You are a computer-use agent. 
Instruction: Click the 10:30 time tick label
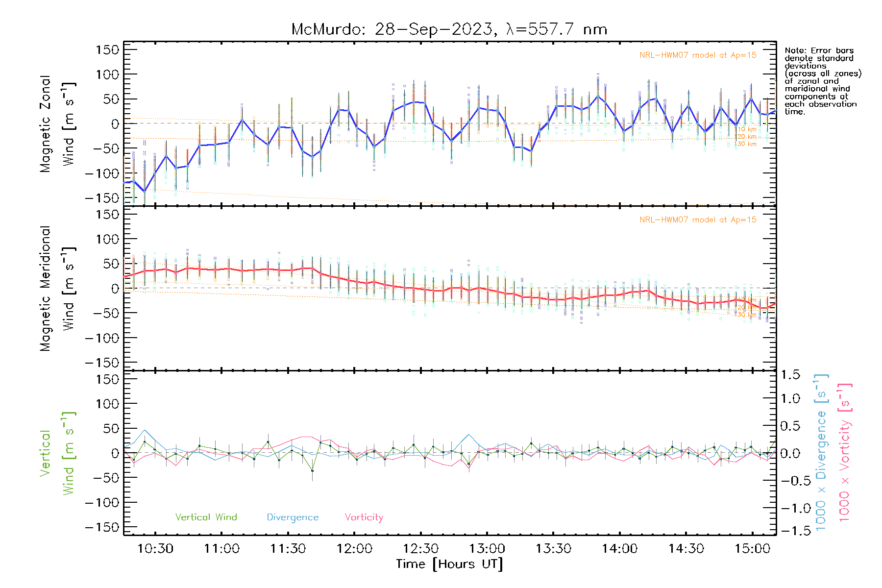[x=155, y=548]
